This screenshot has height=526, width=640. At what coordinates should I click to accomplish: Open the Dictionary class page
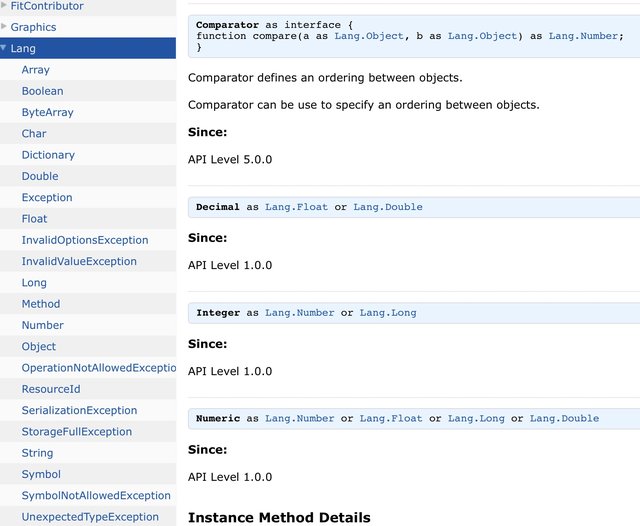[x=48, y=155]
